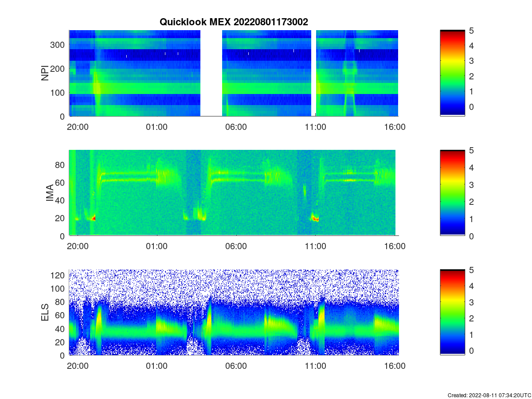Click 20:00 tick under the IMA plot

78,246
